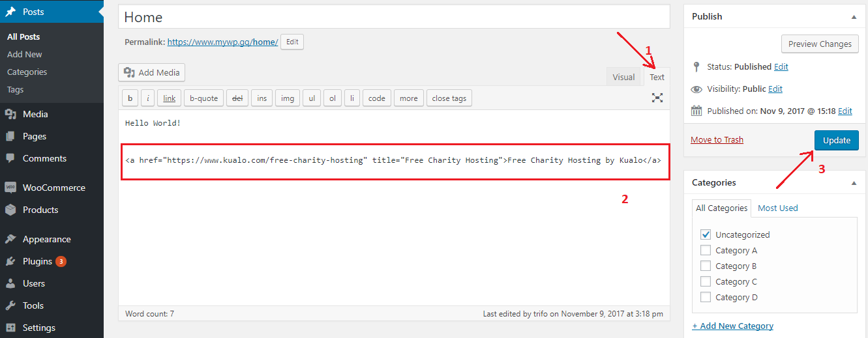Screen dimensions: 868x338
Task: Check the Category A checkbox
Action: click(x=705, y=250)
